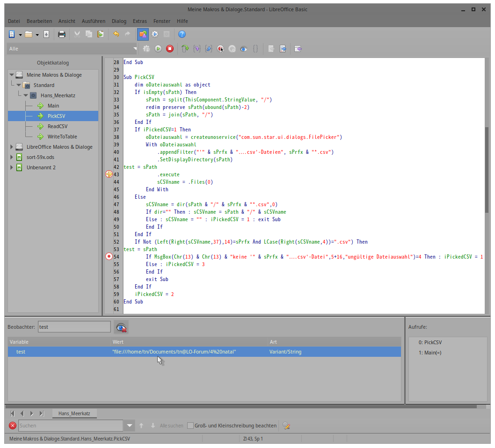Click the Import Dialog icon
This screenshot has width=495, height=448.
(x=298, y=49)
